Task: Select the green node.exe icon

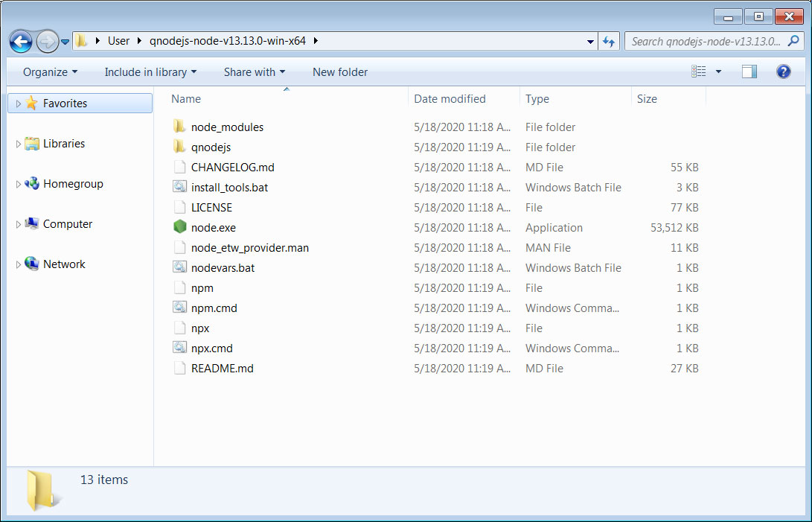Action: [x=179, y=227]
